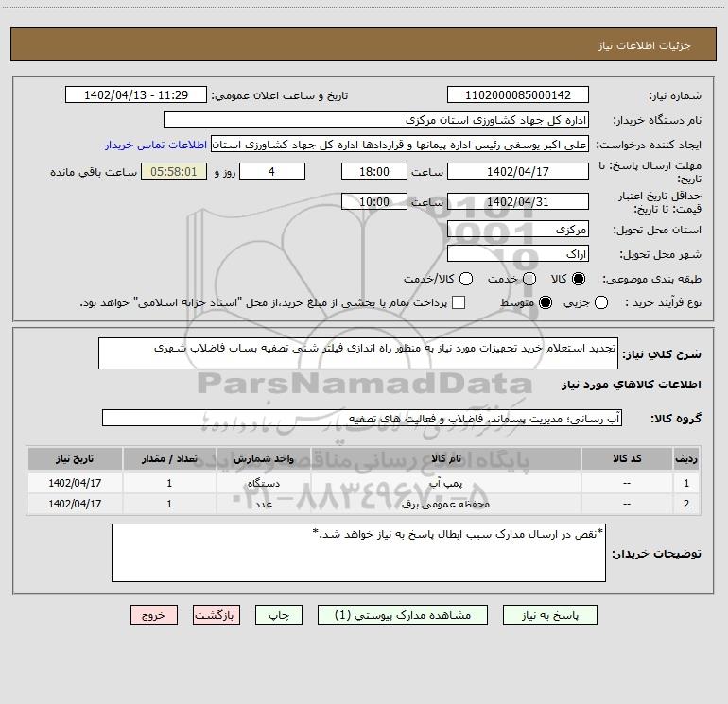Click the validity hour field 10:00
Screen dimensions: 728x704
[x=374, y=201]
